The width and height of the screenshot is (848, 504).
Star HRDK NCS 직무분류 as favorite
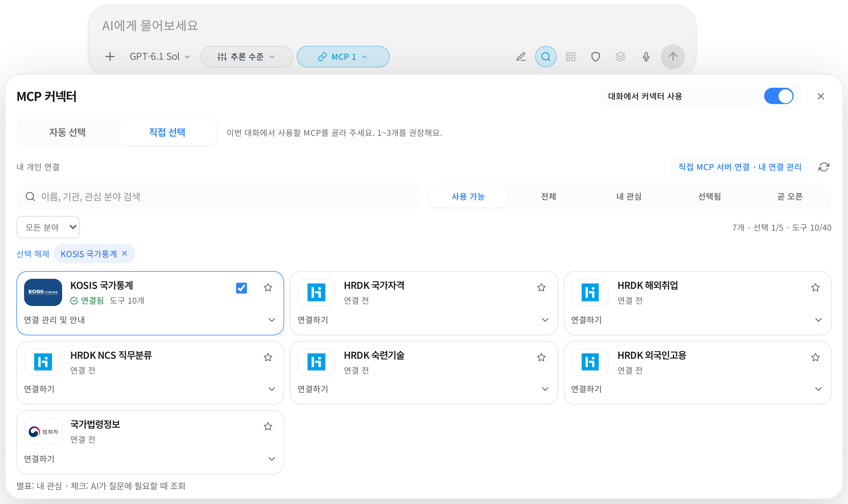pos(268,357)
